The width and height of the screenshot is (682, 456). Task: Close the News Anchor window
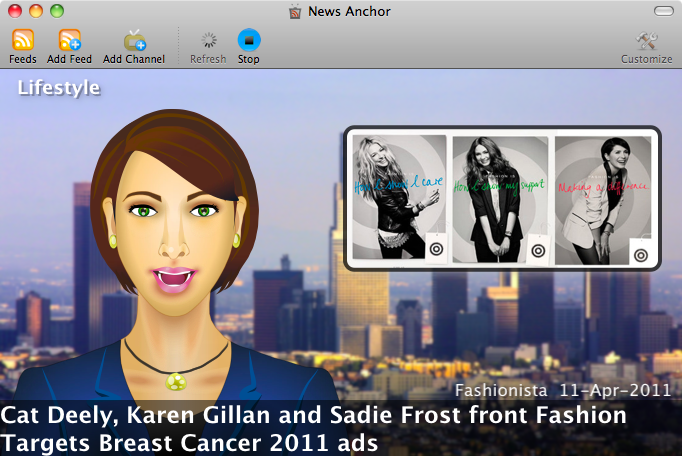[15, 11]
